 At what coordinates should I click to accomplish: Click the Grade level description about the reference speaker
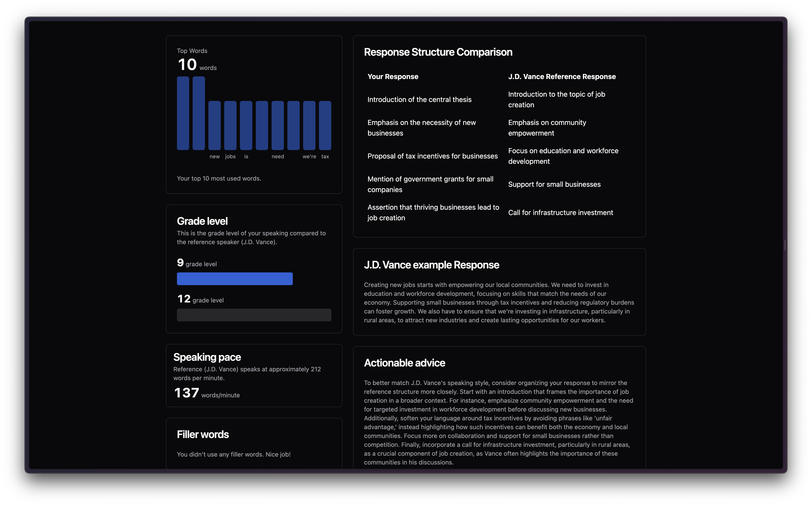click(251, 237)
